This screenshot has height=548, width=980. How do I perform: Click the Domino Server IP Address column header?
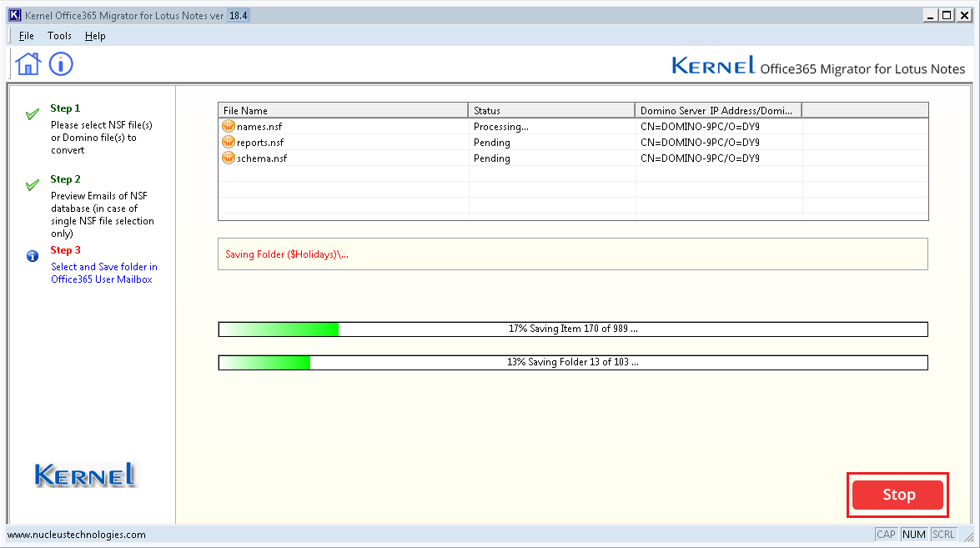point(719,111)
